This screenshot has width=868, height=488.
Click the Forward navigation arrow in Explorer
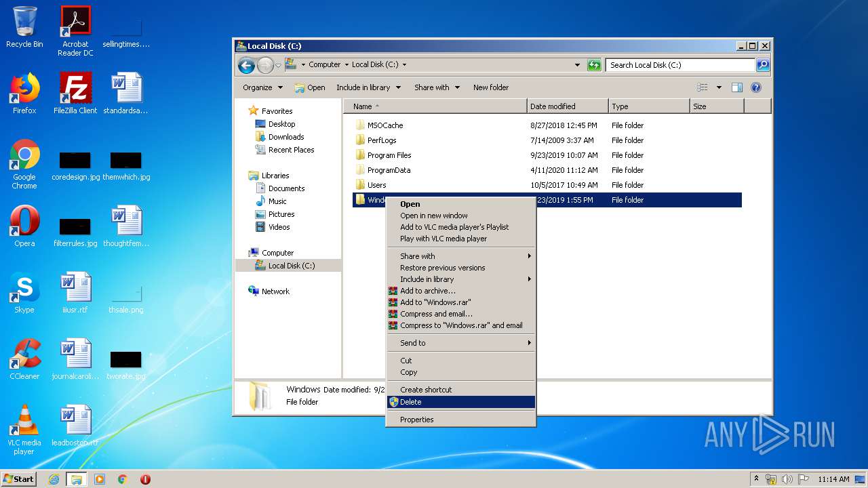pos(265,65)
